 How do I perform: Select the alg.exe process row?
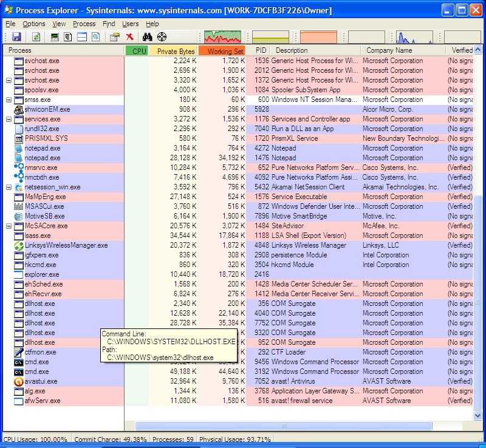[238, 392]
